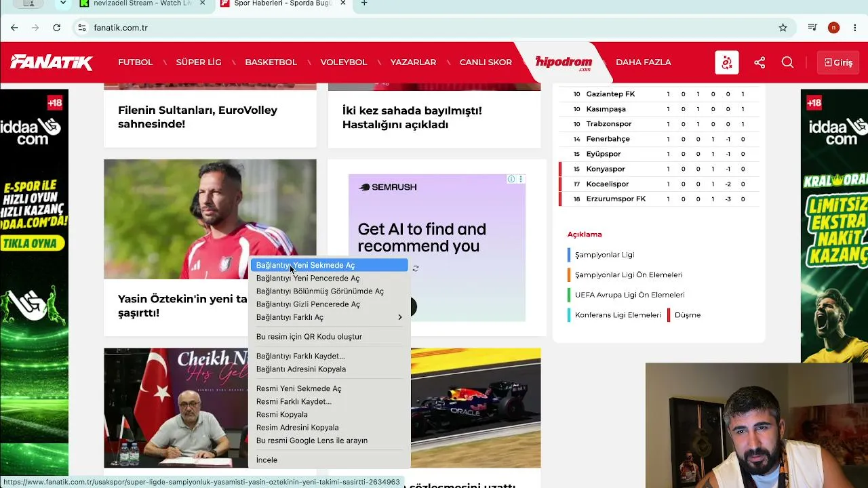Image resolution: width=868 pixels, height=488 pixels.
Task: Go to the VOLEYBOL section
Action: point(344,62)
